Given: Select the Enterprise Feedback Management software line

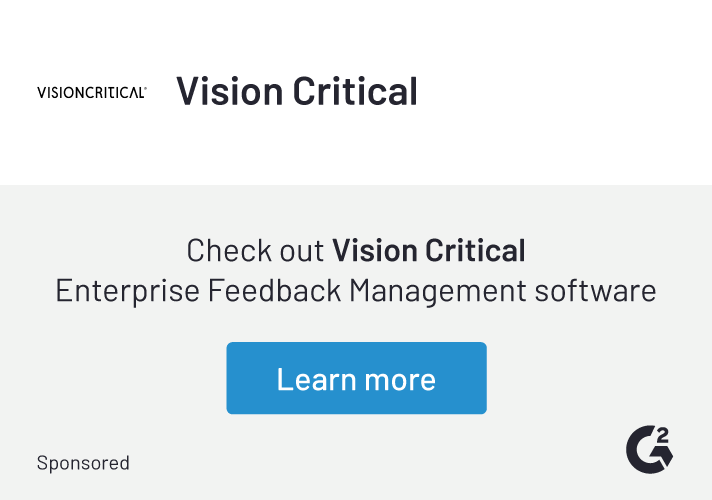Looking at the screenshot, I should pos(356,291).
